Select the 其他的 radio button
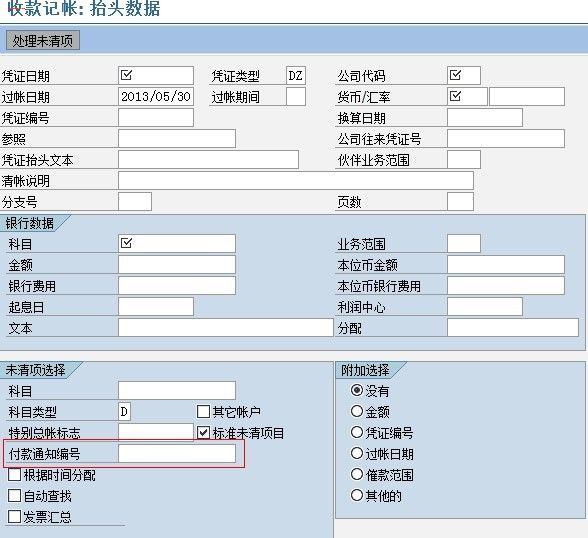Screen dimensions: 588x538 pyautogui.click(x=357, y=495)
